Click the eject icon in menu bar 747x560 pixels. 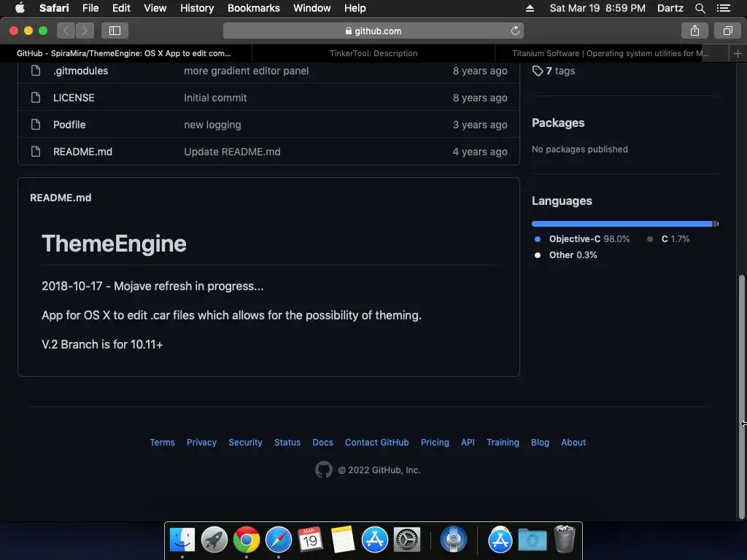click(x=530, y=8)
